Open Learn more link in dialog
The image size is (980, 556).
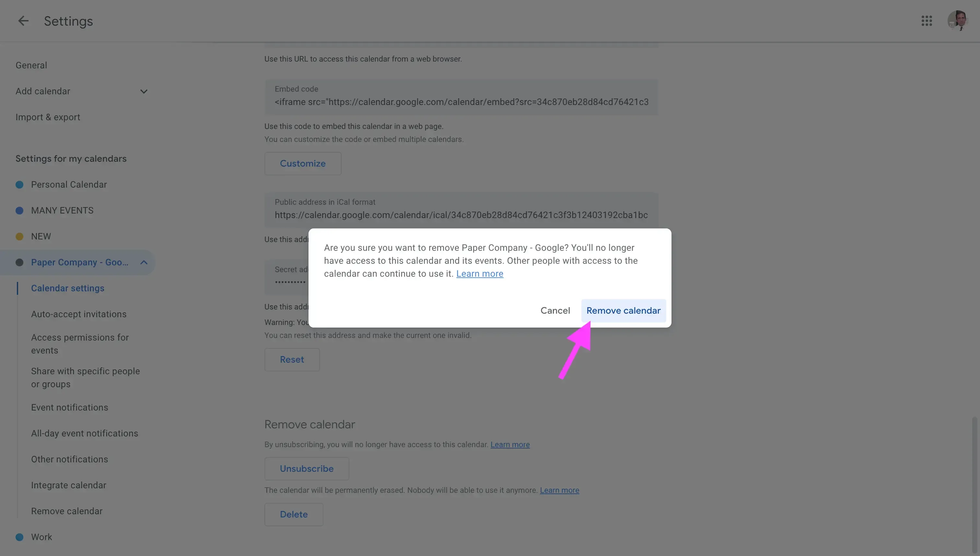(480, 273)
